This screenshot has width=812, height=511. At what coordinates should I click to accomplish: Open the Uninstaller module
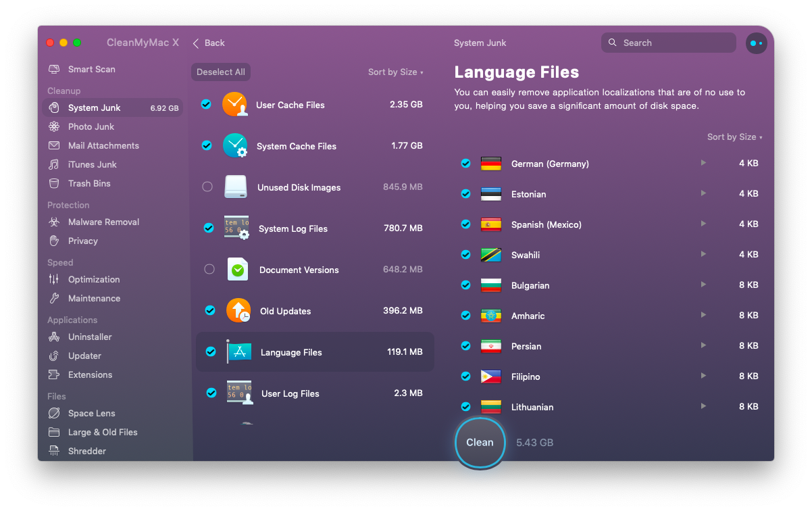pyautogui.click(x=112, y=337)
